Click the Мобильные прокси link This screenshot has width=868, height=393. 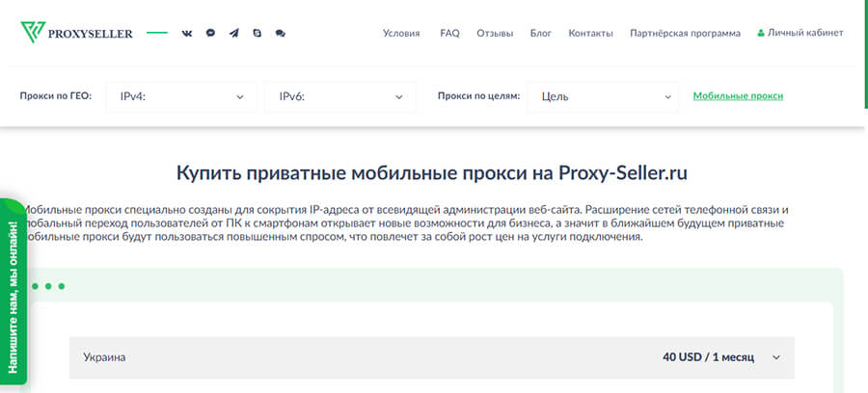point(738,95)
